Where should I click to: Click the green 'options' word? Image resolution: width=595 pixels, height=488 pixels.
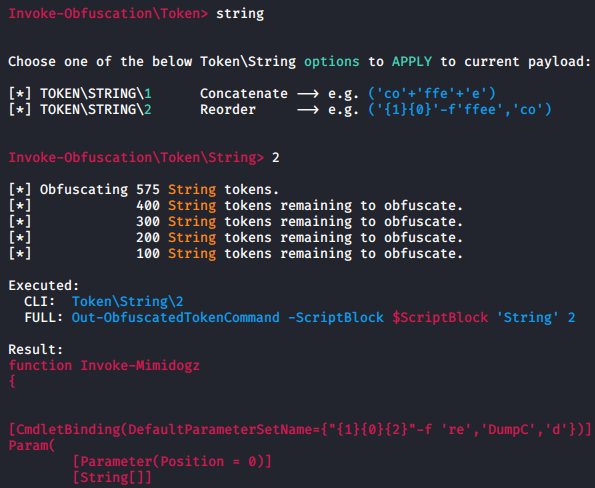pyautogui.click(x=332, y=62)
